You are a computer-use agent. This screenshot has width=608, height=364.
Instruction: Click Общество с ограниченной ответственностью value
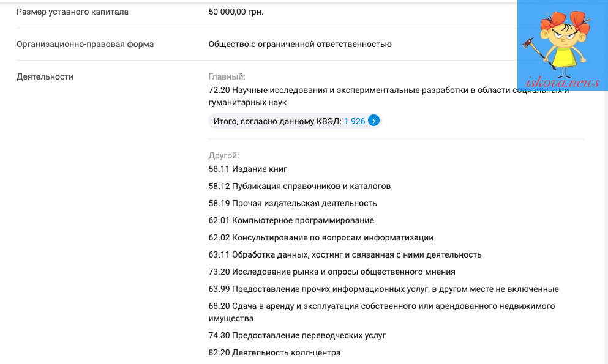coord(300,44)
